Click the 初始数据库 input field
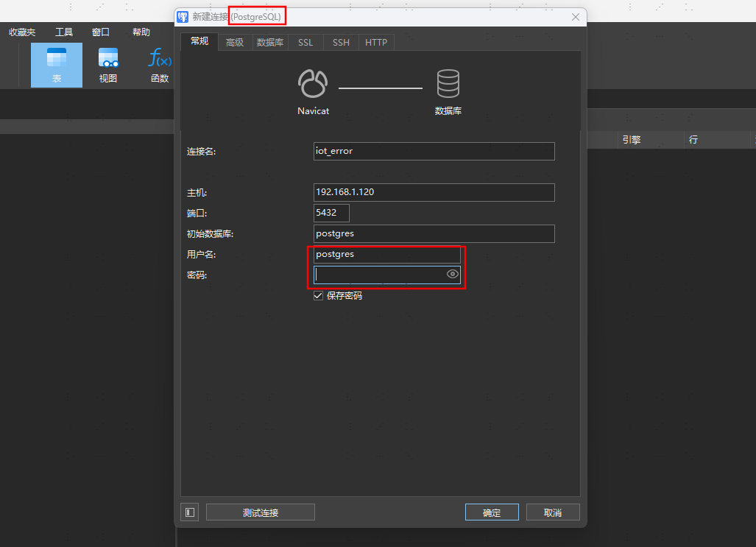The image size is (756, 547). pyautogui.click(x=434, y=233)
